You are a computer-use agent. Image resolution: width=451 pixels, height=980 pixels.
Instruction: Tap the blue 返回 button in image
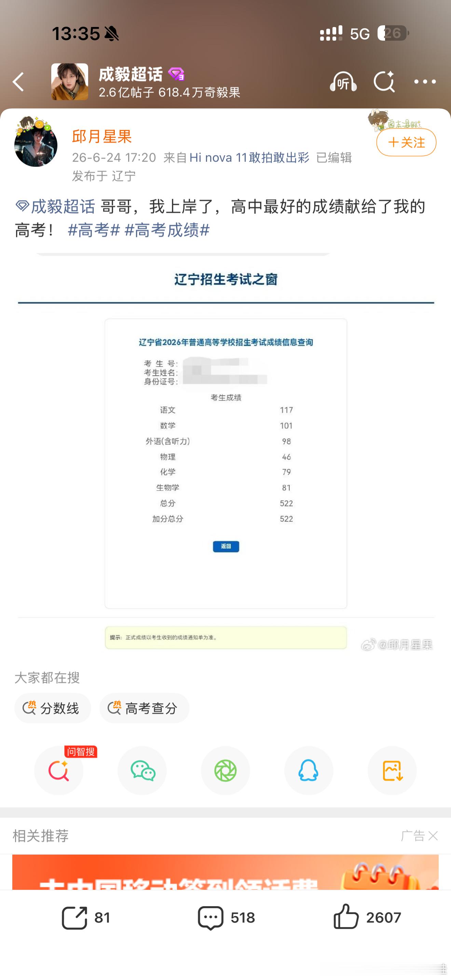tap(226, 546)
